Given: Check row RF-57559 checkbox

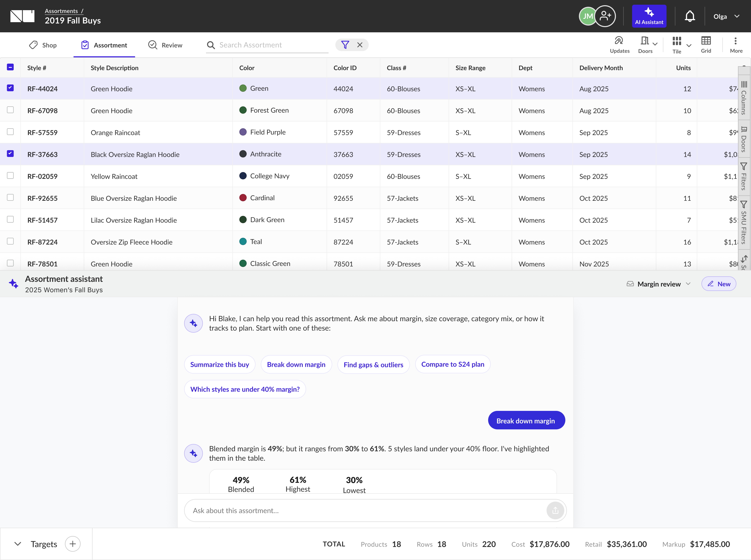Looking at the screenshot, I should (x=10, y=131).
